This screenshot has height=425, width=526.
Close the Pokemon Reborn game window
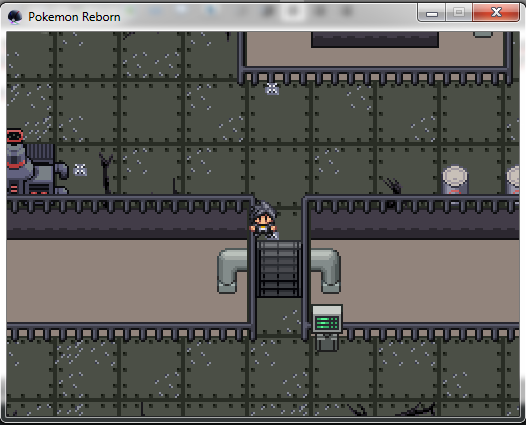click(496, 13)
